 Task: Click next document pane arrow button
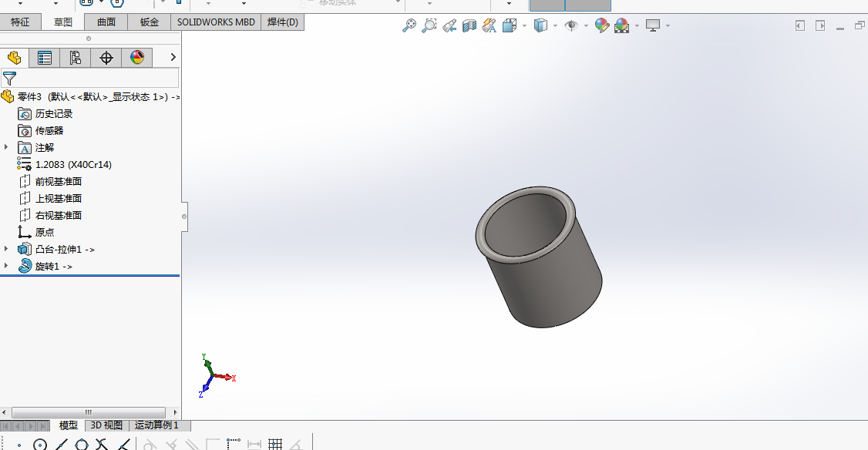click(x=820, y=25)
